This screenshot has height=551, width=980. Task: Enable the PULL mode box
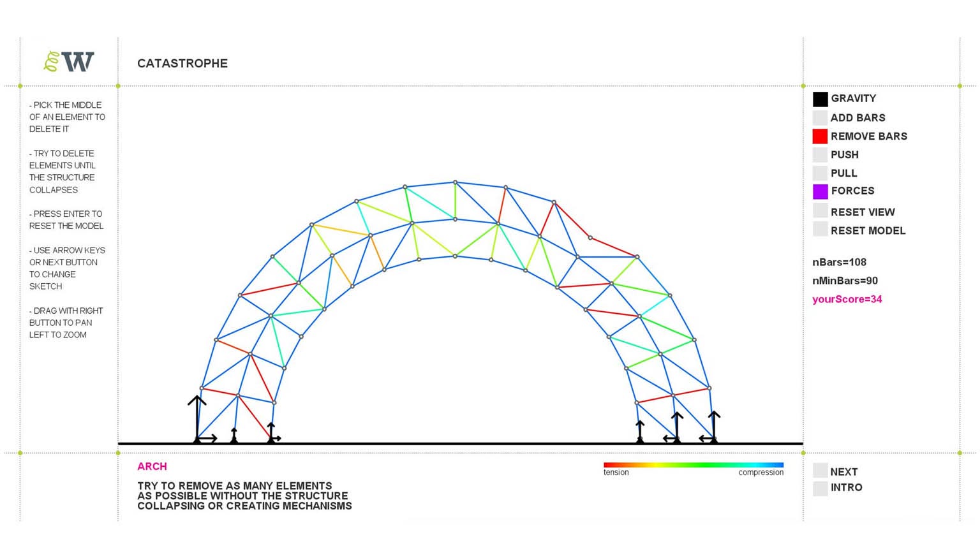pos(820,173)
